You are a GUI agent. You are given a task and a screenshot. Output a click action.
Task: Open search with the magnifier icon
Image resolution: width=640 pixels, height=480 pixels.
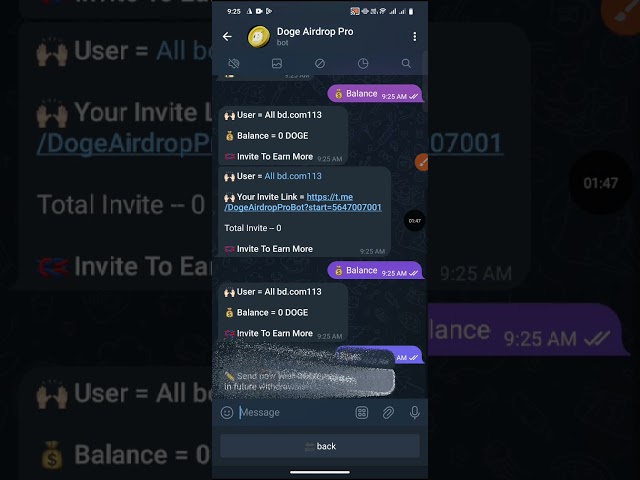click(x=406, y=63)
